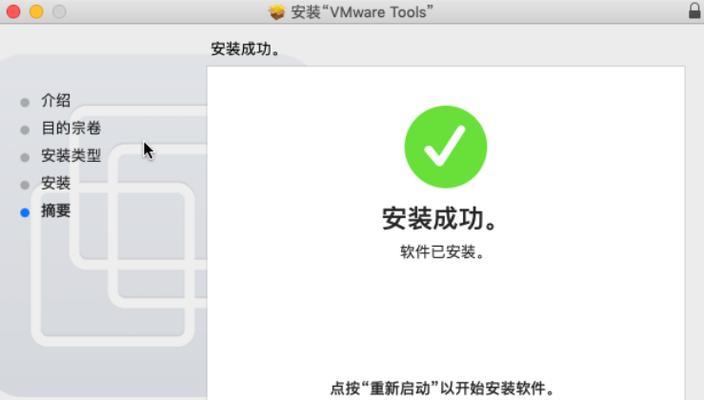
Task: Select the 介绍 step in sidebar
Action: click(56, 101)
